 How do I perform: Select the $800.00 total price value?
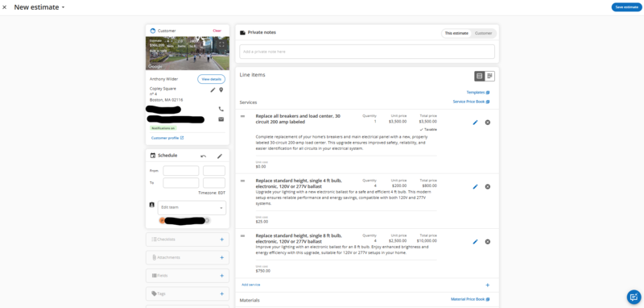click(429, 185)
